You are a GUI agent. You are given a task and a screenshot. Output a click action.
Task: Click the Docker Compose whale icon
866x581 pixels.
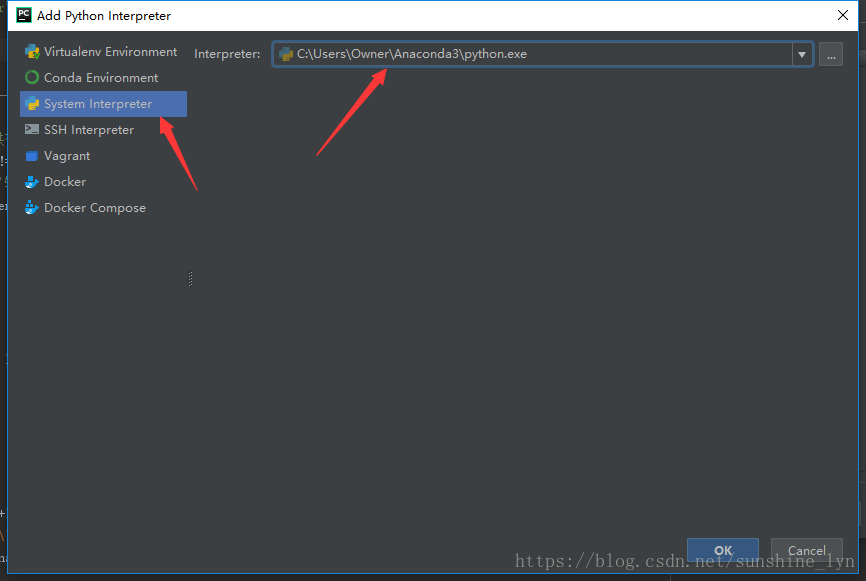pos(32,208)
